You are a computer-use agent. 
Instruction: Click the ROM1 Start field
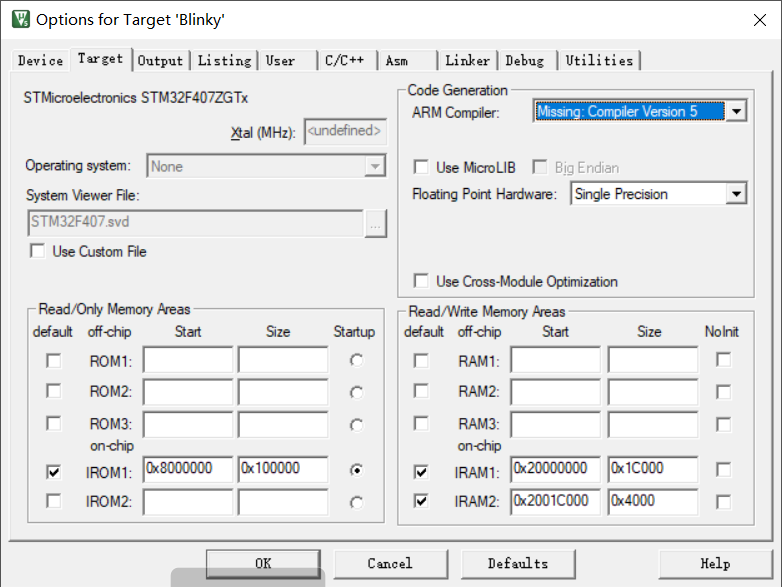tap(188, 360)
